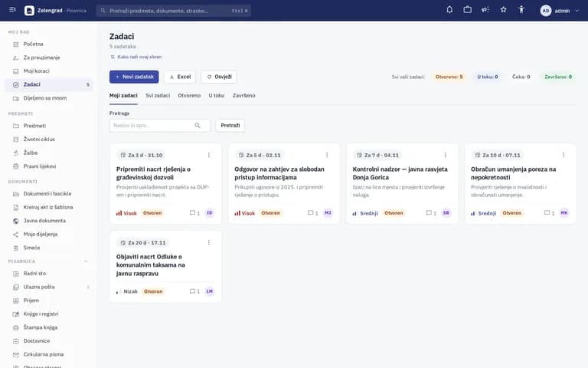This screenshot has width=588, height=368.
Task: Click MJ assignee avatar
Action: coord(328,213)
